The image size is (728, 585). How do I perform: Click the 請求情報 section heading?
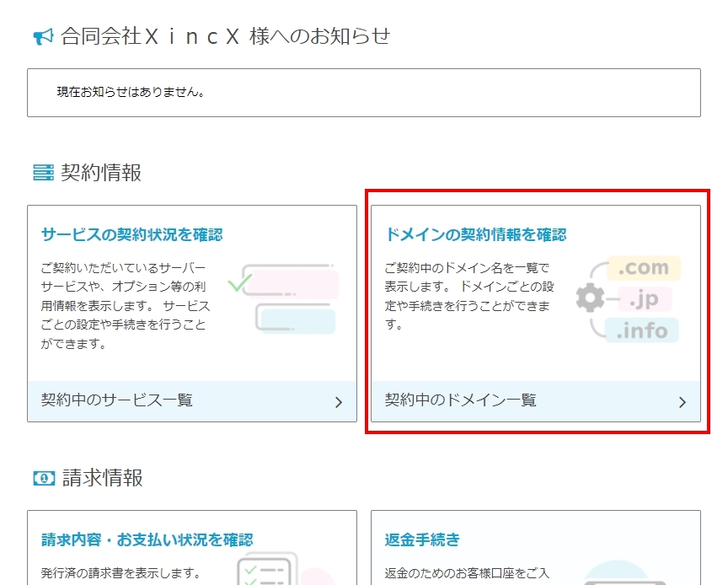tap(103, 478)
